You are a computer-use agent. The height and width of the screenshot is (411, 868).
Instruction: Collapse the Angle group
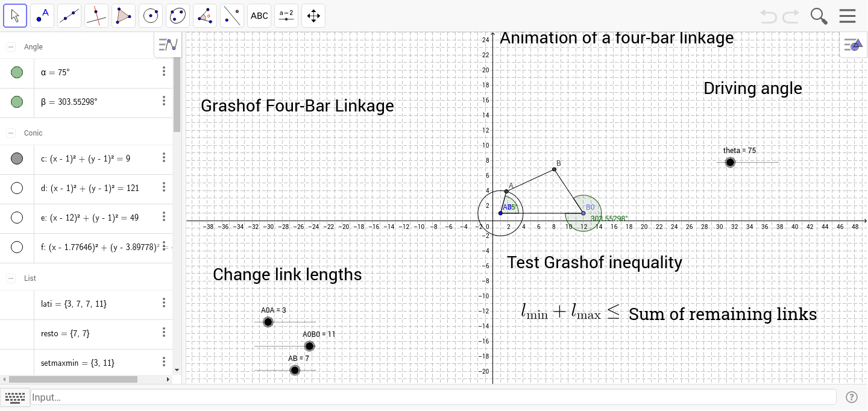[x=11, y=46]
